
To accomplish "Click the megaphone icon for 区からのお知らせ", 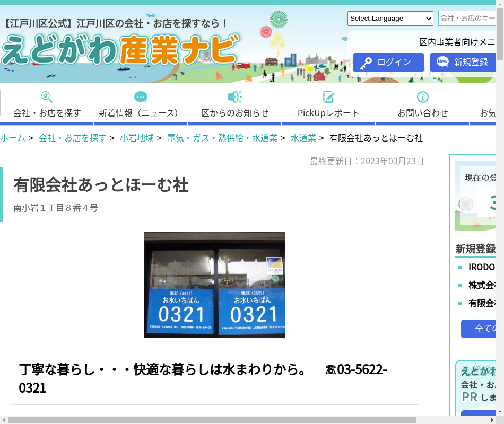I will [234, 97].
